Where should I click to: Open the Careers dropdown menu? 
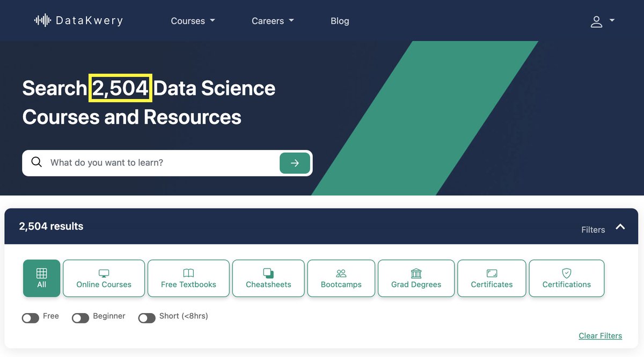click(273, 21)
